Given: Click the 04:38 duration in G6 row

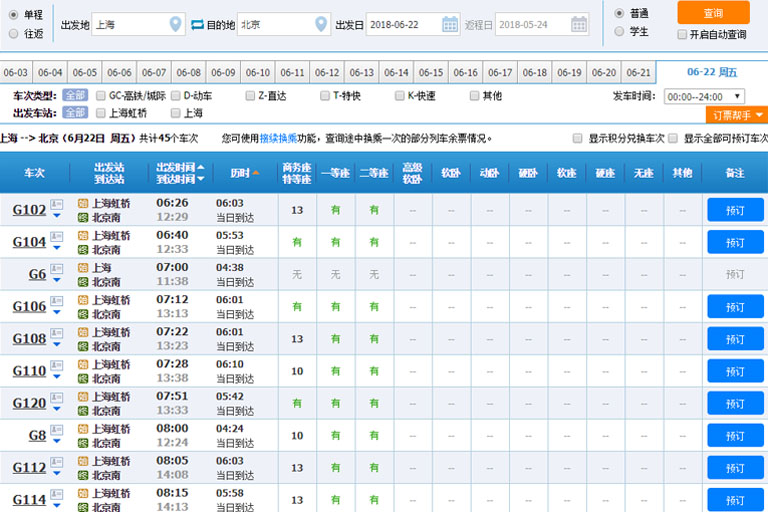Looking at the screenshot, I should click(x=230, y=268).
